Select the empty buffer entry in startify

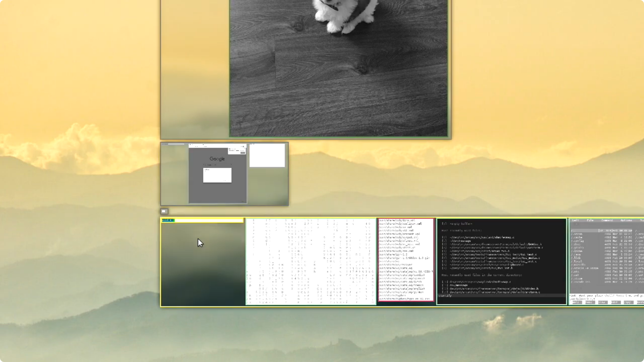click(457, 224)
